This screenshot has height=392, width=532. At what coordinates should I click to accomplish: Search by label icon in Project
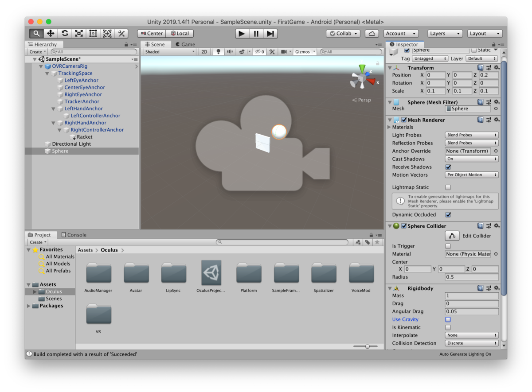click(368, 242)
